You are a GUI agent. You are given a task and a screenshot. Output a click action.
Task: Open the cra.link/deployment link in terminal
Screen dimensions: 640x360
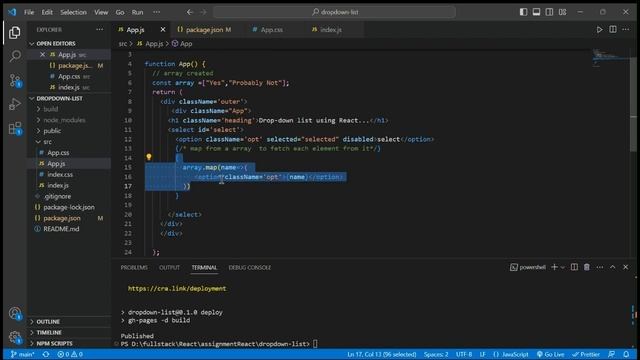coord(177,289)
